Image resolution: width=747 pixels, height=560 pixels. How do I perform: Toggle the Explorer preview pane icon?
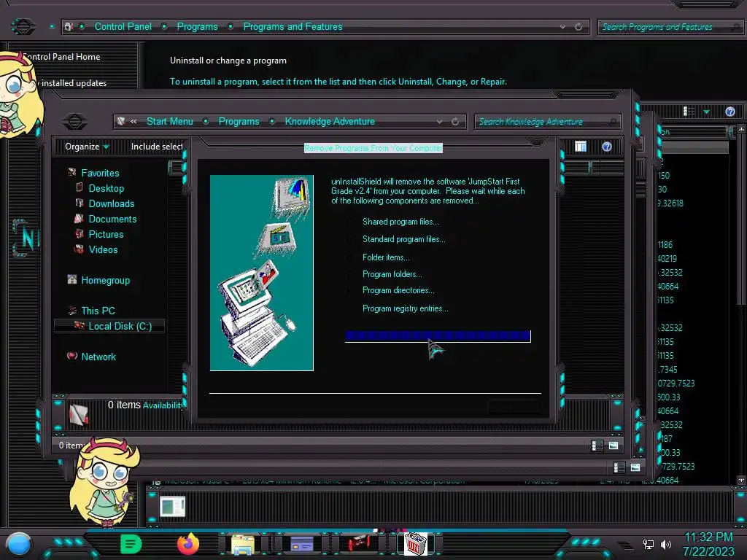pos(580,147)
